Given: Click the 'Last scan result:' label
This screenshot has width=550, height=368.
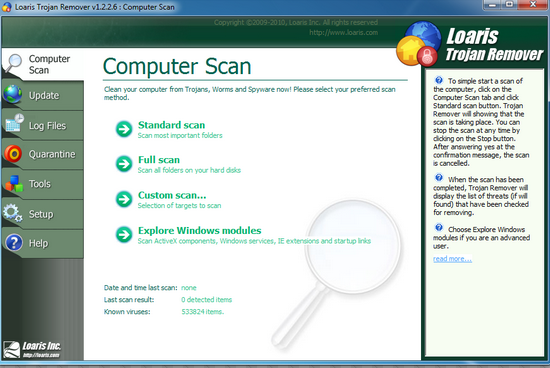Looking at the screenshot, I should point(129,300).
